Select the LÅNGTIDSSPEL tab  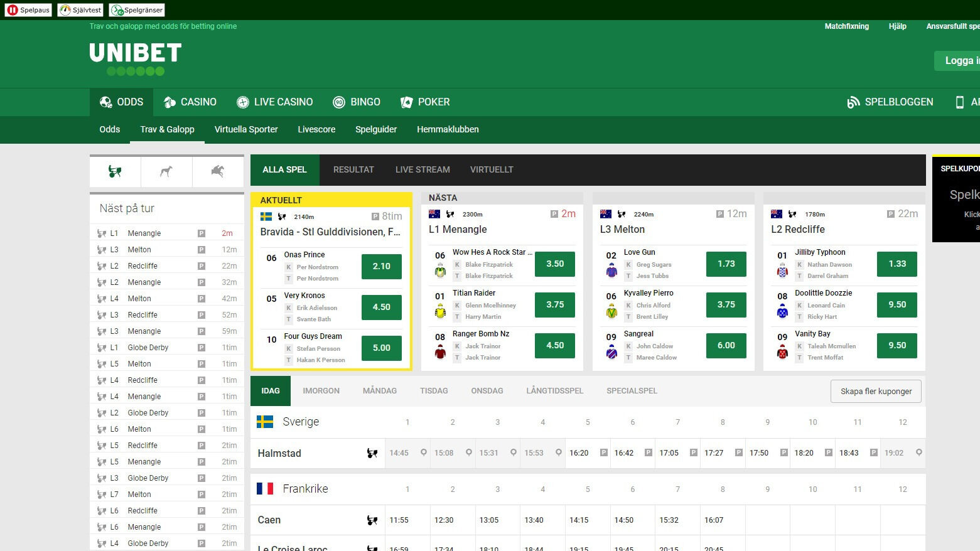pos(554,391)
